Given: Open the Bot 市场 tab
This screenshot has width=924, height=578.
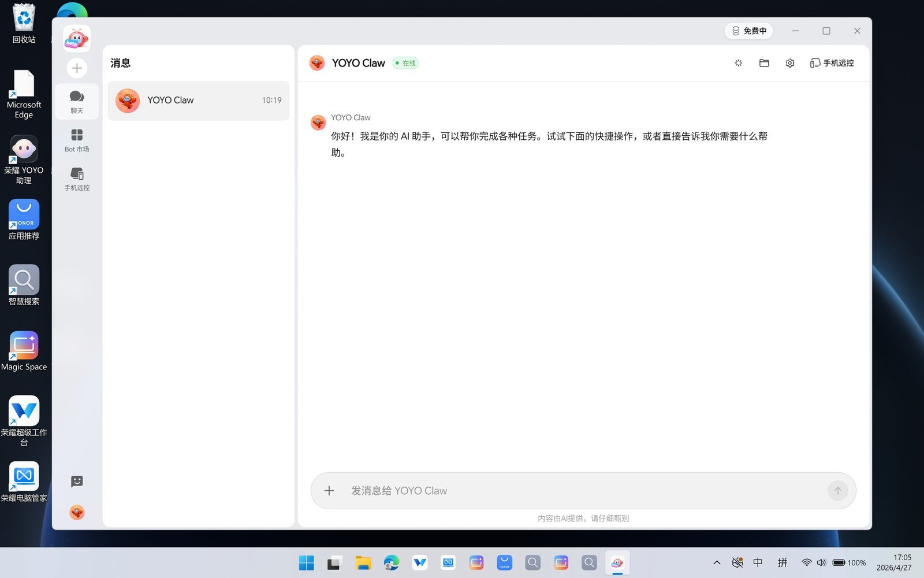Looking at the screenshot, I should point(77,140).
